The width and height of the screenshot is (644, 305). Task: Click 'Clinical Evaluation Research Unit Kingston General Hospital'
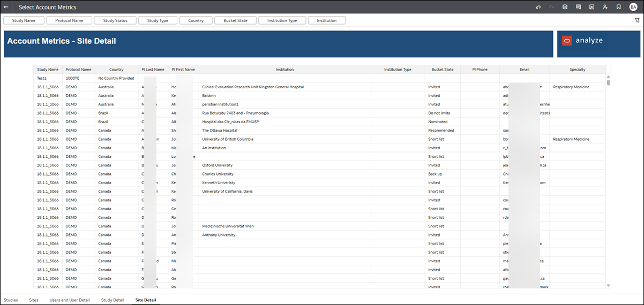coord(253,87)
